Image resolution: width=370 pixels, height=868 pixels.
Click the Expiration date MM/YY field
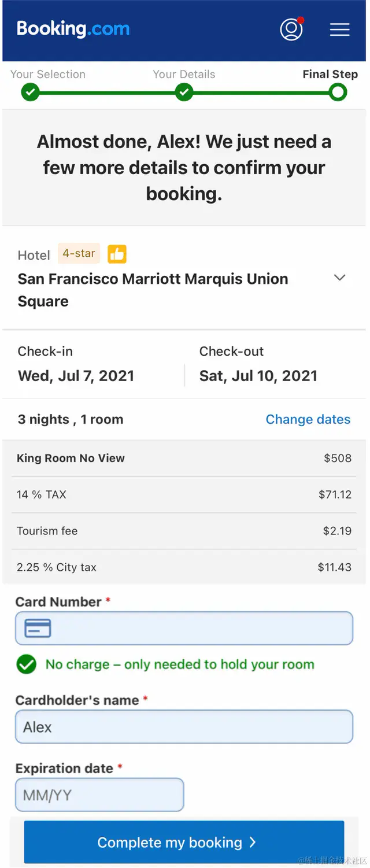point(99,795)
